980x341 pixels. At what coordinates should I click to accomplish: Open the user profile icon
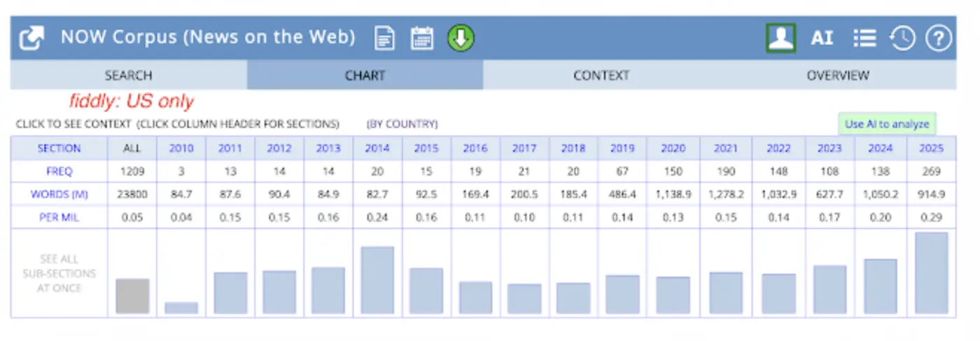click(x=780, y=38)
